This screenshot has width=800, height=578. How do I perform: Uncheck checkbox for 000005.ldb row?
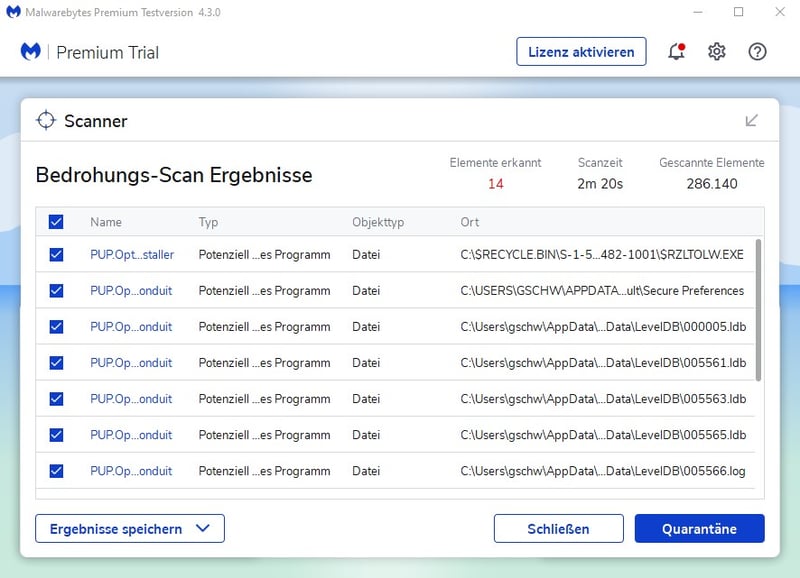[x=56, y=326]
